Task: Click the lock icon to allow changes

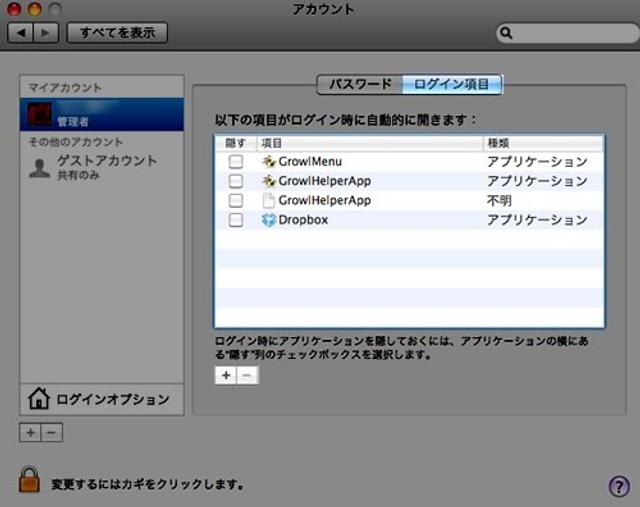Action: 29,480
